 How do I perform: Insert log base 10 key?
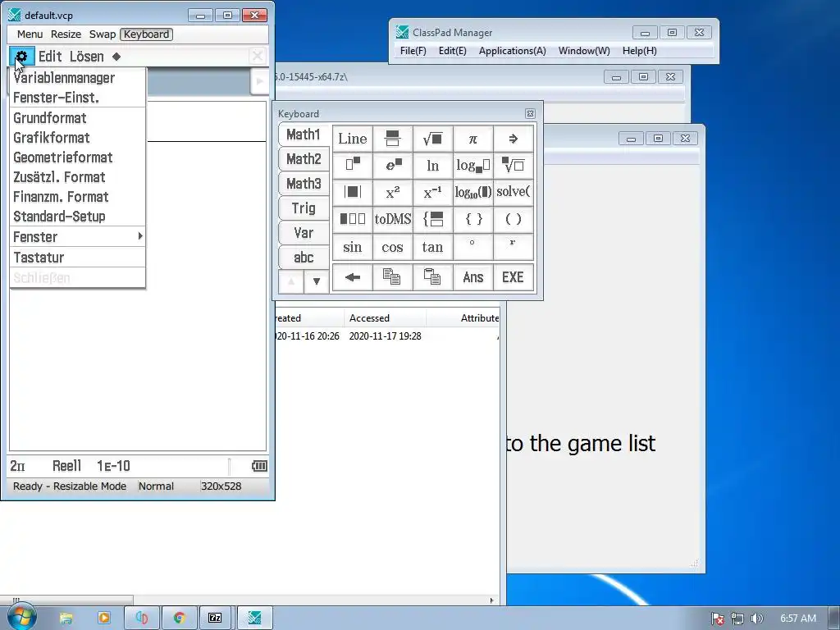coord(473,192)
